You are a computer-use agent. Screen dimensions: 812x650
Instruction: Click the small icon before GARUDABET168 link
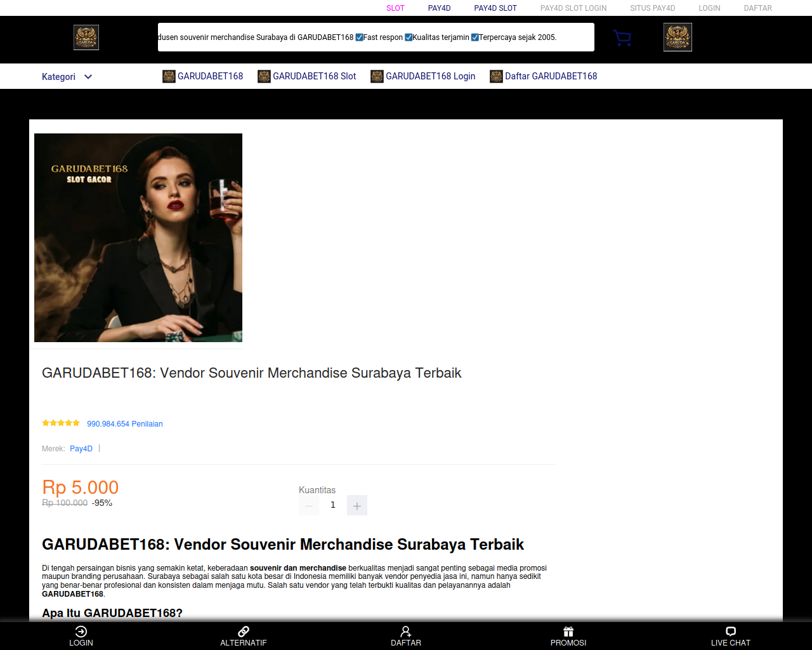169,76
